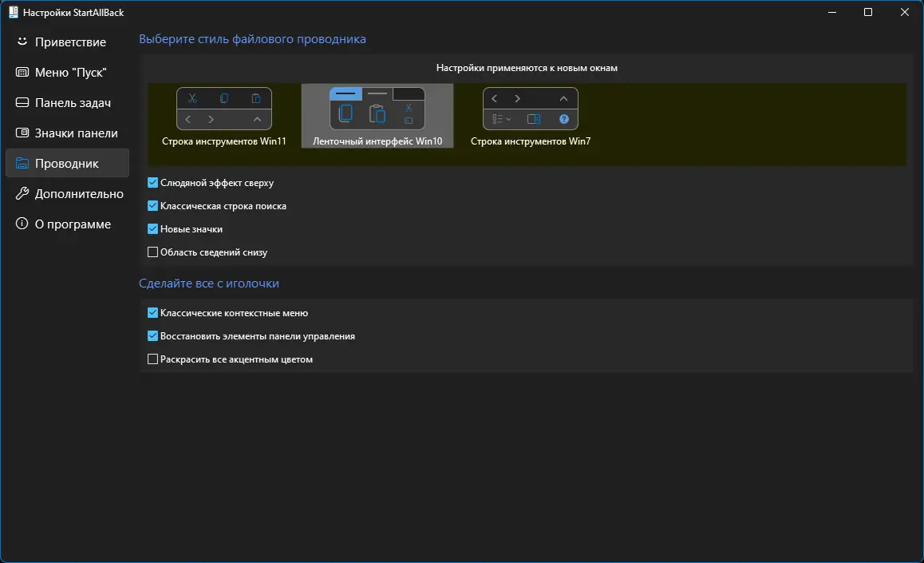Click the wrench icon beside Дополнительно

pyautogui.click(x=22, y=193)
